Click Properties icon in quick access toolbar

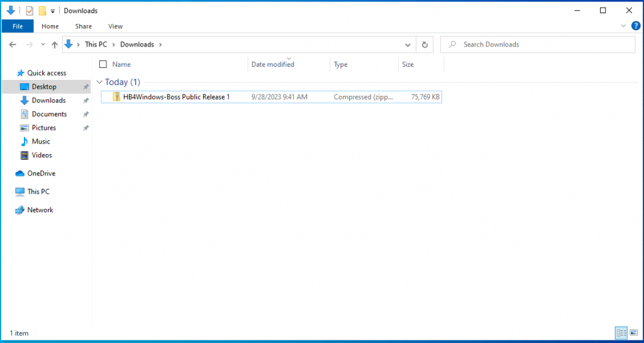pyautogui.click(x=30, y=11)
